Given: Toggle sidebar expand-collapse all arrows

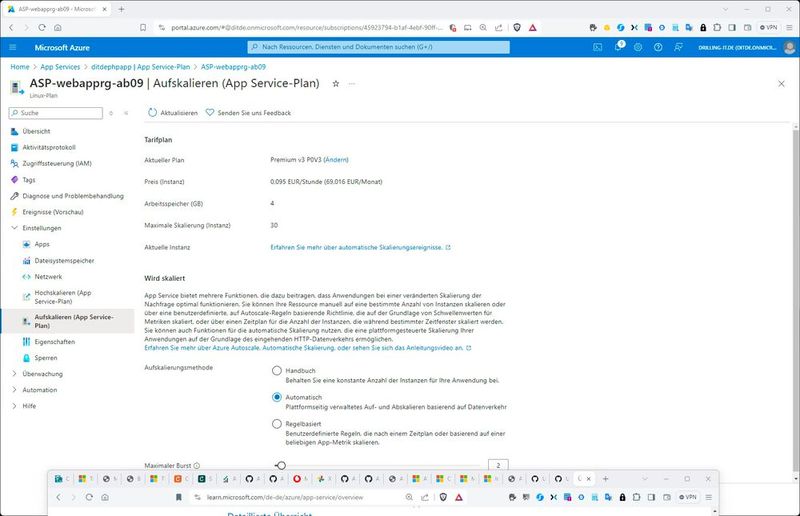Looking at the screenshot, I should point(111,113).
